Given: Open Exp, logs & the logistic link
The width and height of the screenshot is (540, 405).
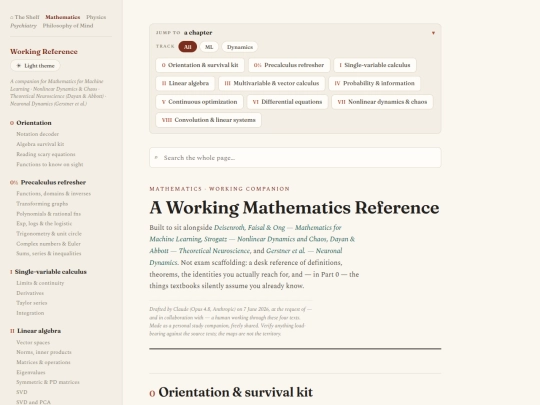Looking at the screenshot, I should [44, 224].
